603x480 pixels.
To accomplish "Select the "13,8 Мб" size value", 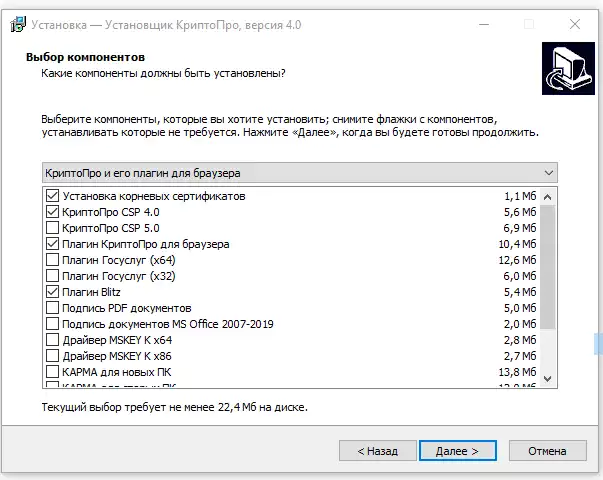I will click(x=517, y=372).
